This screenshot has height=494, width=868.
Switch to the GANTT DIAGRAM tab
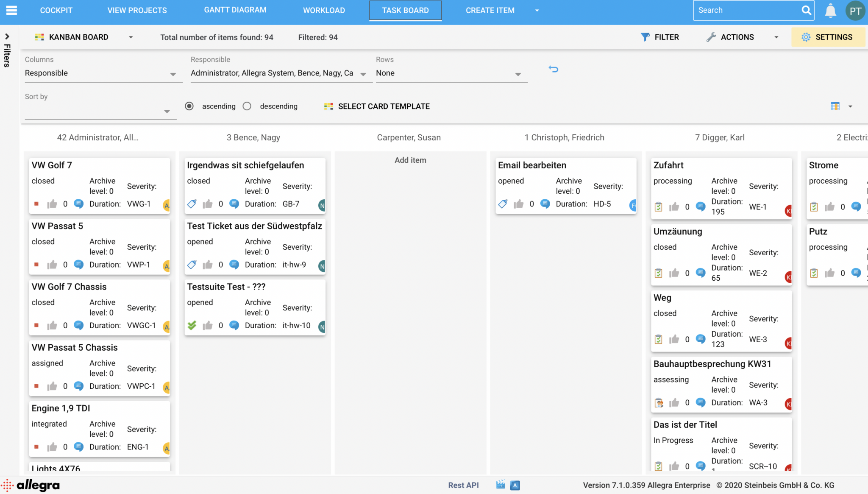point(235,9)
